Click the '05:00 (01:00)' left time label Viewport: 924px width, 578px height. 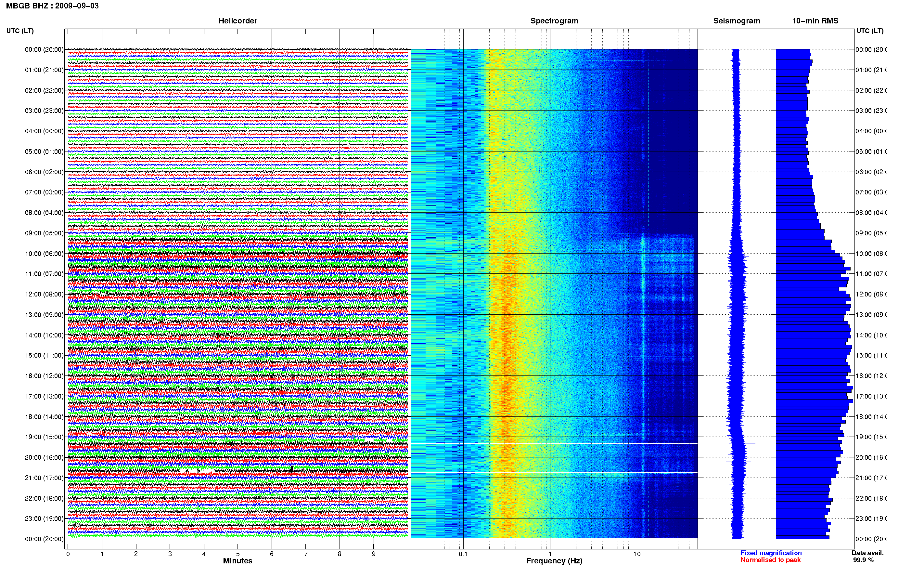[x=44, y=151]
